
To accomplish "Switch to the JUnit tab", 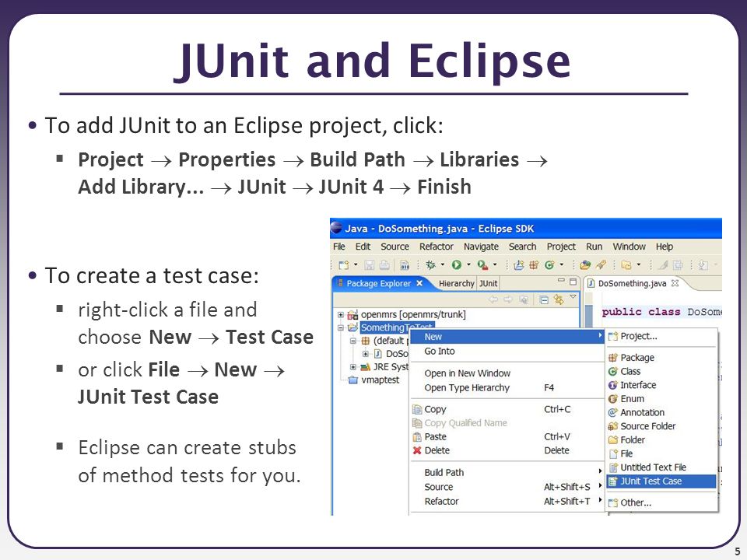I will click(489, 283).
